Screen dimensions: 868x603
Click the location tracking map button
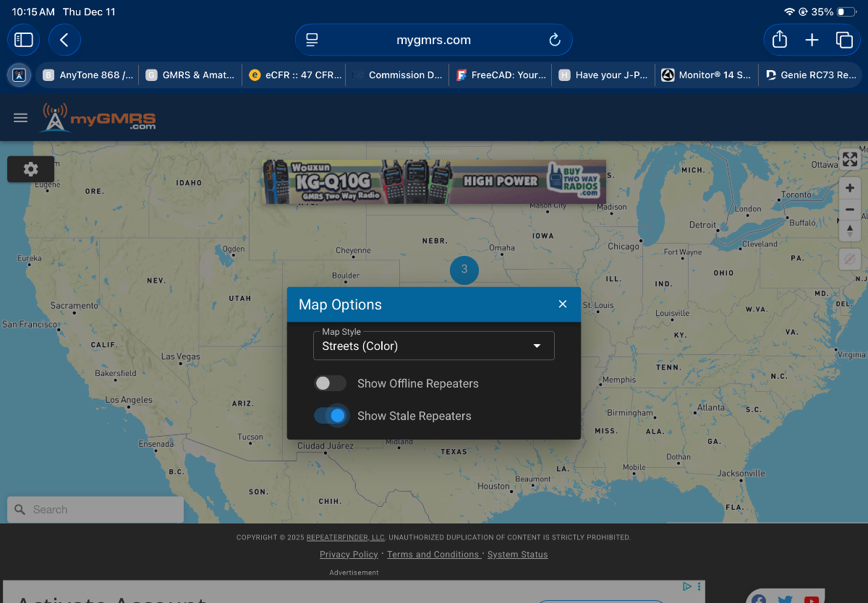[850, 259]
